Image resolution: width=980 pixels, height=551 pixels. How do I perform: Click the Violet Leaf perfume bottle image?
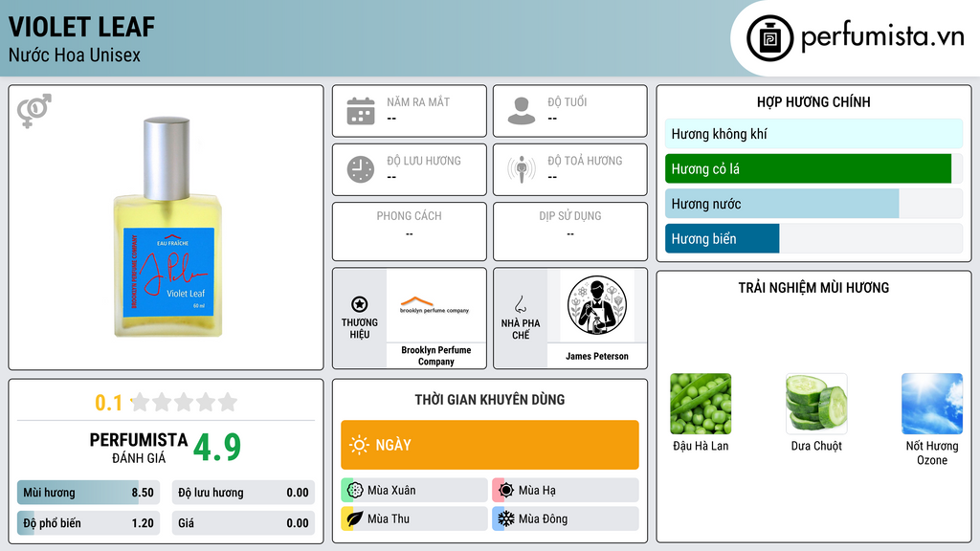[x=167, y=228]
